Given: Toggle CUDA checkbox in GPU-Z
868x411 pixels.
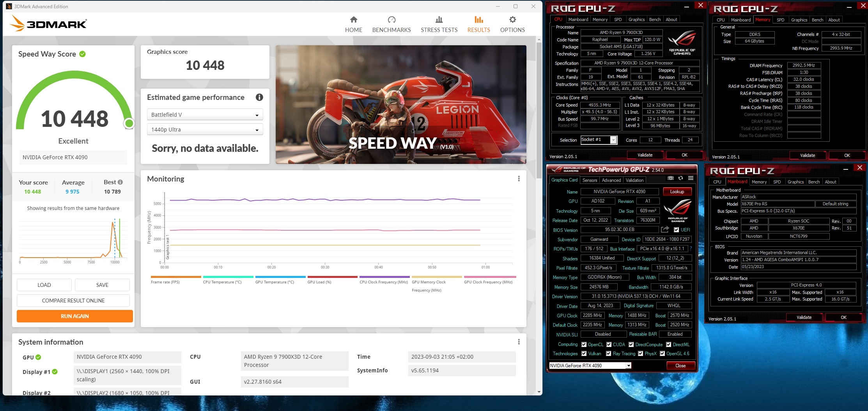Looking at the screenshot, I should 609,345.
